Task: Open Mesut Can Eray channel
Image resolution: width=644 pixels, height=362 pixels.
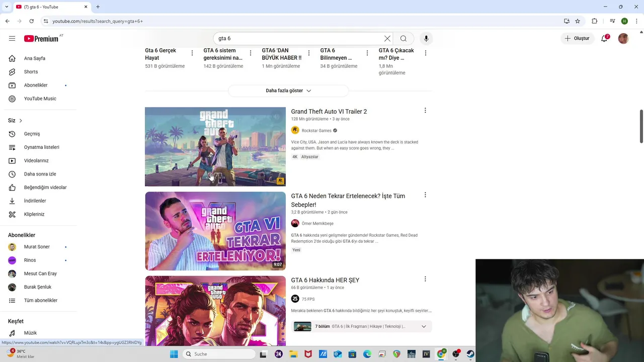Action: click(x=40, y=274)
